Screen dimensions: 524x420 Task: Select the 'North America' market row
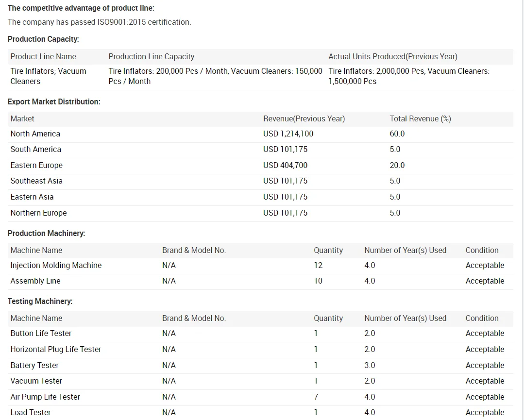35,134
